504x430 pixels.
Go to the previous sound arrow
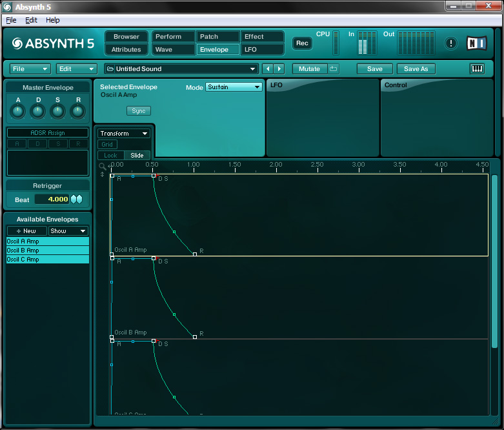point(268,69)
